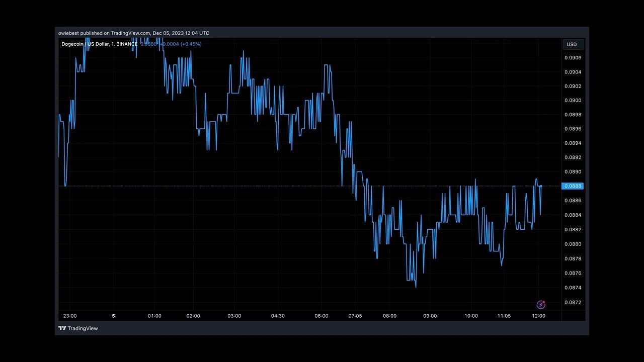The height and width of the screenshot is (362, 644).
Task: Click the BINANCE exchange name in title
Action: (126, 44)
